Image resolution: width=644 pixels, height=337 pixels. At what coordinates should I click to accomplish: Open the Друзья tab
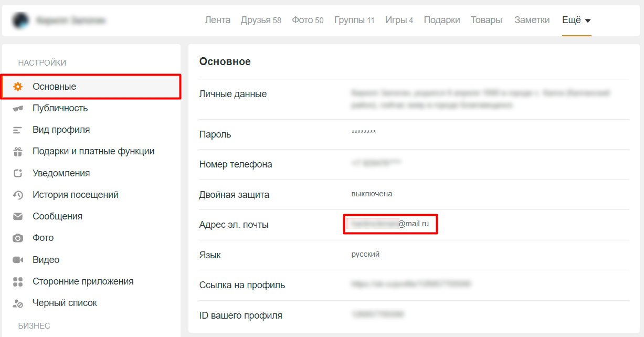pos(260,20)
